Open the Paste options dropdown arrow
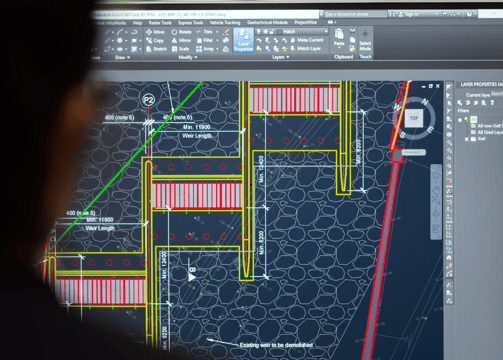 (x=339, y=48)
